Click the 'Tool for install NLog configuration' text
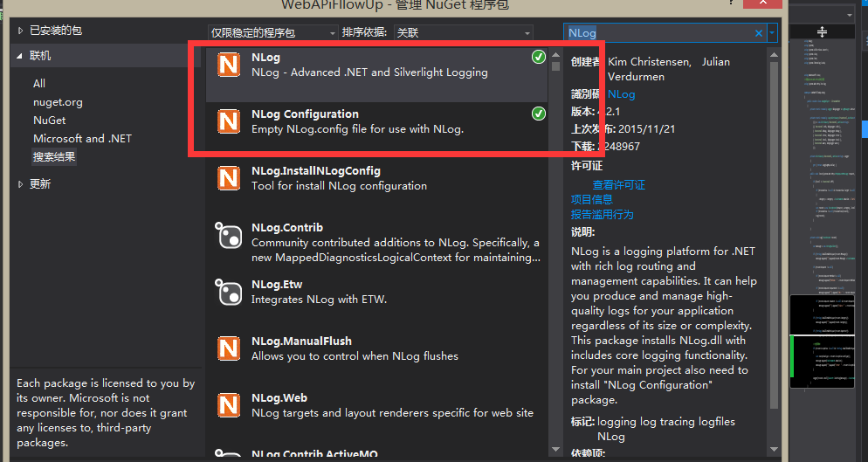The height and width of the screenshot is (462, 868). coord(339,185)
